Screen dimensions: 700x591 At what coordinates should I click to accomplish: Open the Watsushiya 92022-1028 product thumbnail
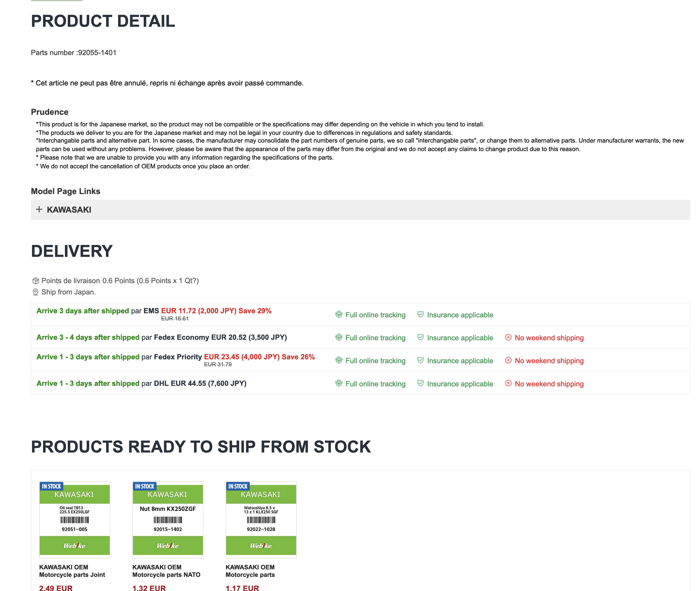click(261, 520)
